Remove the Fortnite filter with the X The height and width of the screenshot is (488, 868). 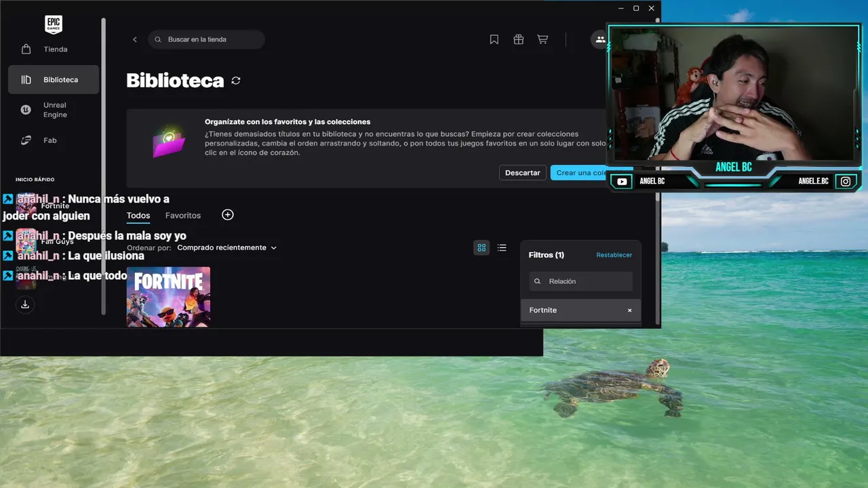[629, 310]
